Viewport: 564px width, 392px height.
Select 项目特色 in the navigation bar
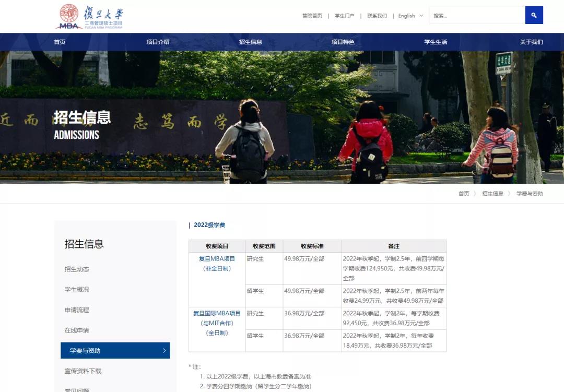pyautogui.click(x=343, y=42)
